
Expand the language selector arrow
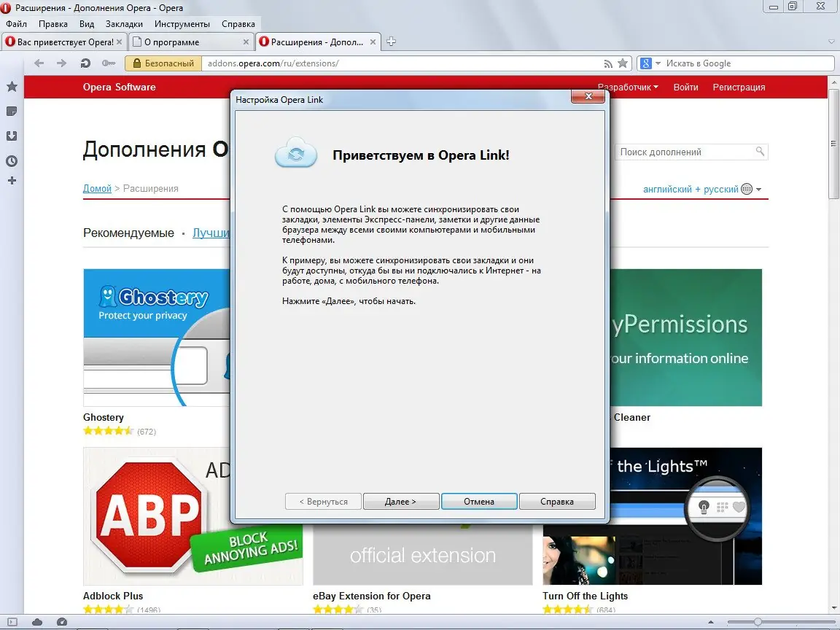tap(758, 189)
